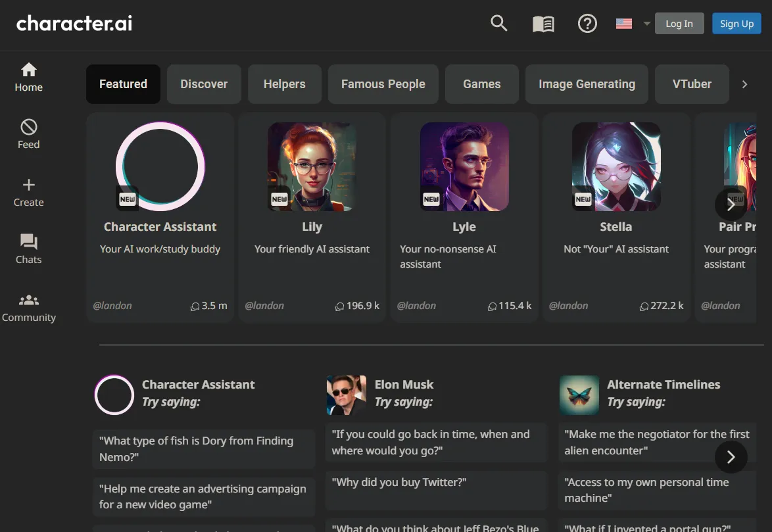Show more suggested prompts with the right arrow
This screenshot has height=532, width=772.
(731, 456)
